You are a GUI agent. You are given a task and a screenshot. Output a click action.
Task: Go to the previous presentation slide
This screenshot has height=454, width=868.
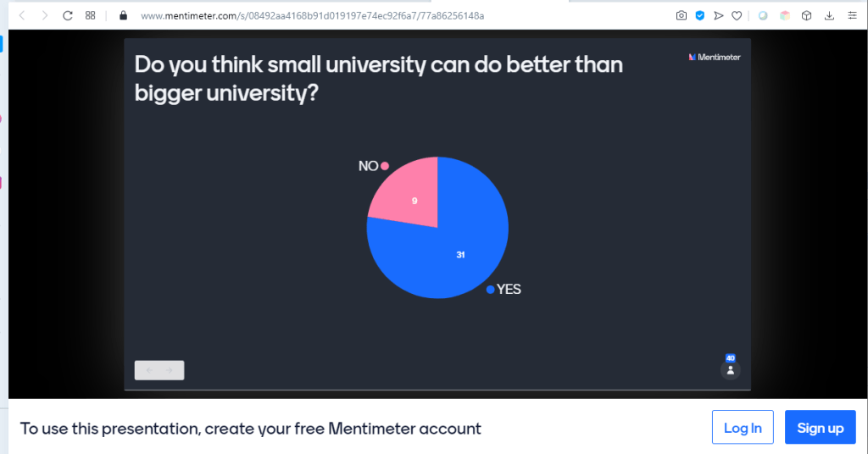pyautogui.click(x=149, y=370)
